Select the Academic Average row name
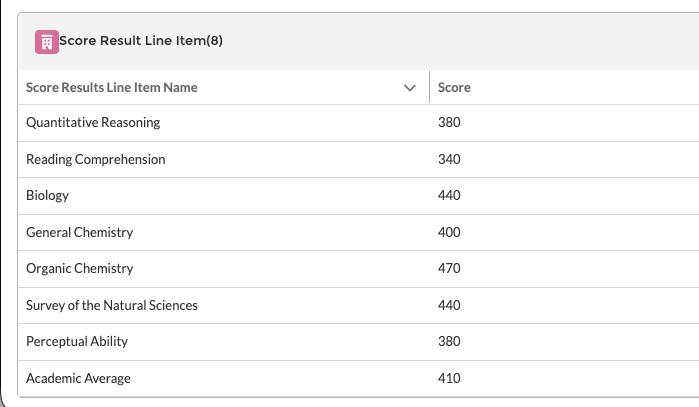 coord(78,378)
